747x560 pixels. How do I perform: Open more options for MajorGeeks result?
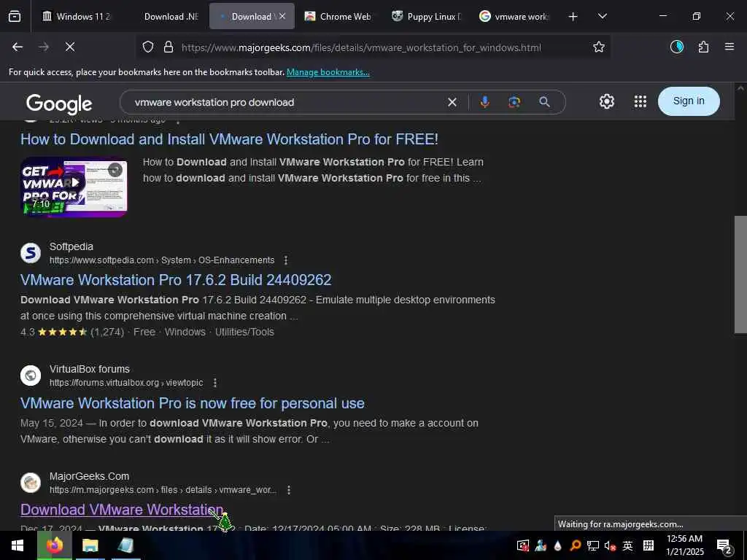[x=289, y=490]
